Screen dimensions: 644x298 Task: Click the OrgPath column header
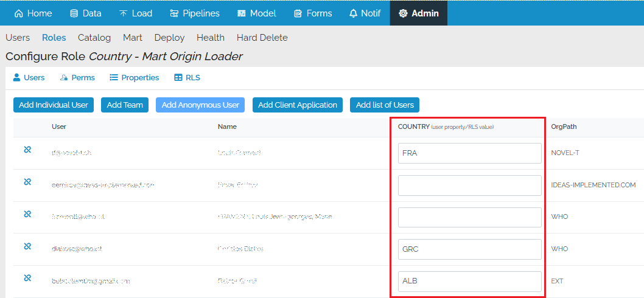[564, 127]
